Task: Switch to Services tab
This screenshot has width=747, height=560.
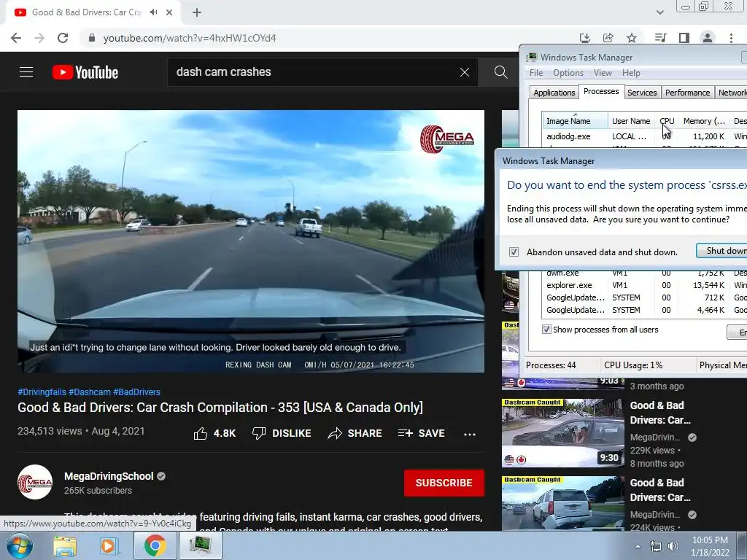Action: (642, 93)
